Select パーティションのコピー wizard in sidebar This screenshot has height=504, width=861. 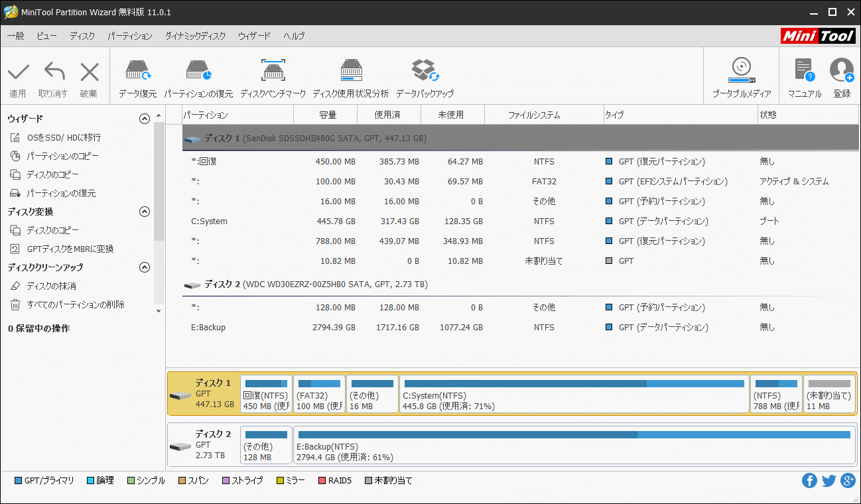(62, 156)
